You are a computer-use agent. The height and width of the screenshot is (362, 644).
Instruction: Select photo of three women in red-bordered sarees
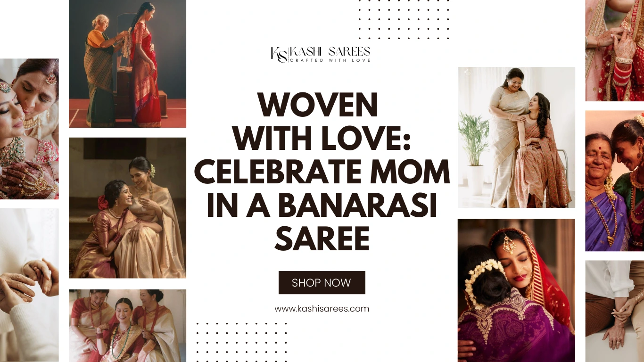coord(127,326)
